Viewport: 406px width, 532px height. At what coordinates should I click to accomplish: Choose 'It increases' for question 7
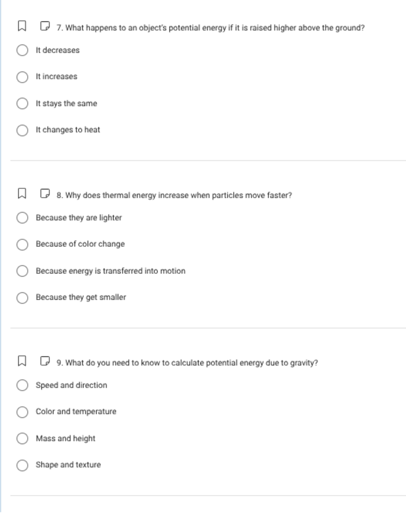pyautogui.click(x=22, y=77)
